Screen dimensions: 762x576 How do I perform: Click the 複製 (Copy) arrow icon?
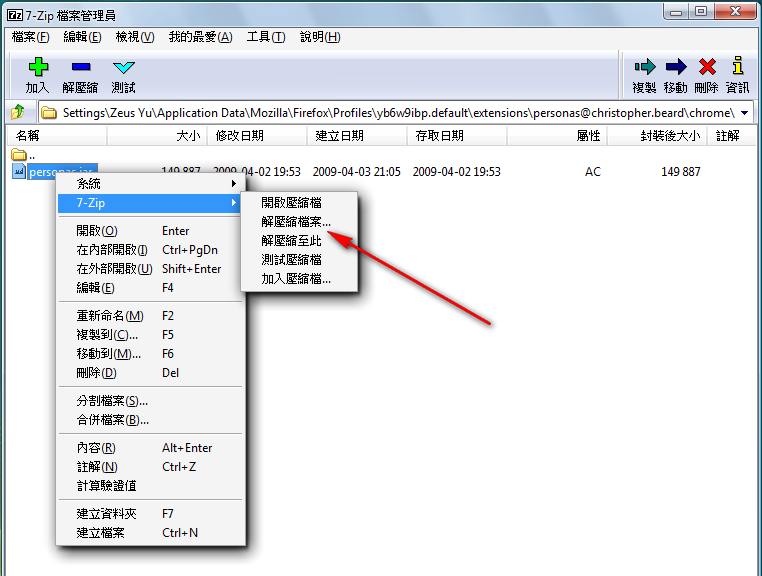tap(645, 67)
